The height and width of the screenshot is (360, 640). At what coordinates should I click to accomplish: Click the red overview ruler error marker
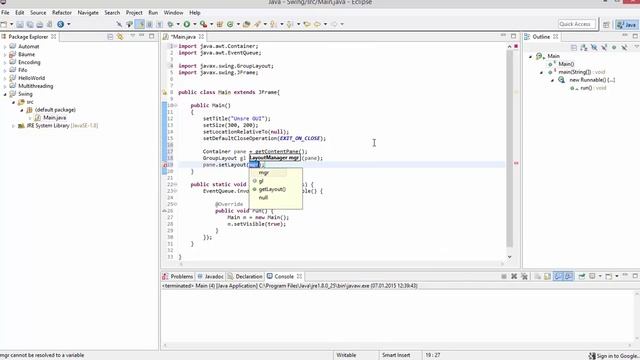516,163
